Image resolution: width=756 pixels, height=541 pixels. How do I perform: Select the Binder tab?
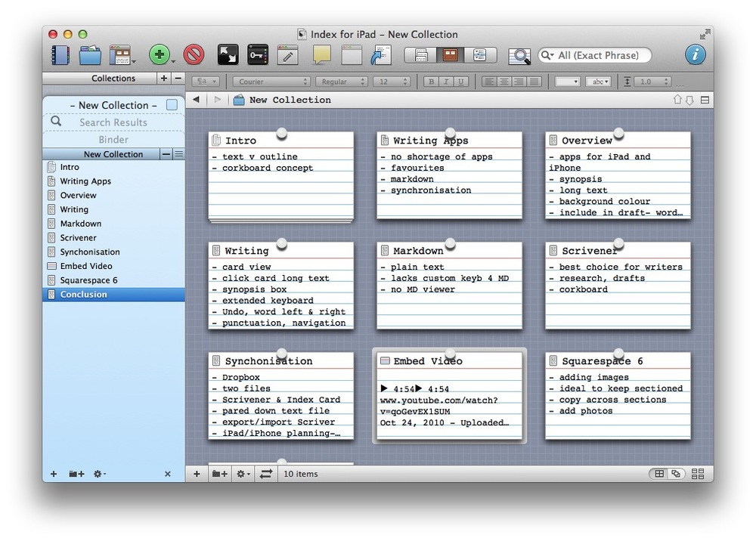pos(113,140)
